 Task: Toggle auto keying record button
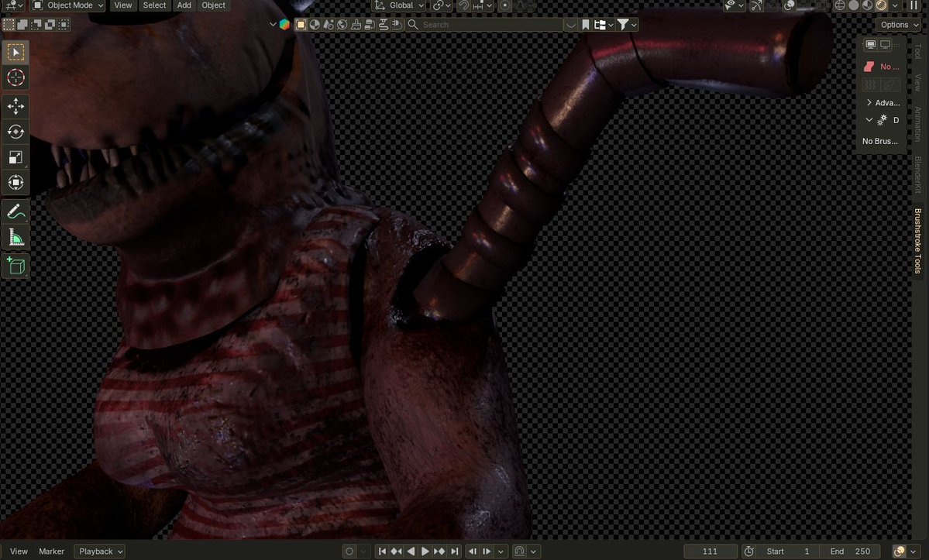point(349,551)
